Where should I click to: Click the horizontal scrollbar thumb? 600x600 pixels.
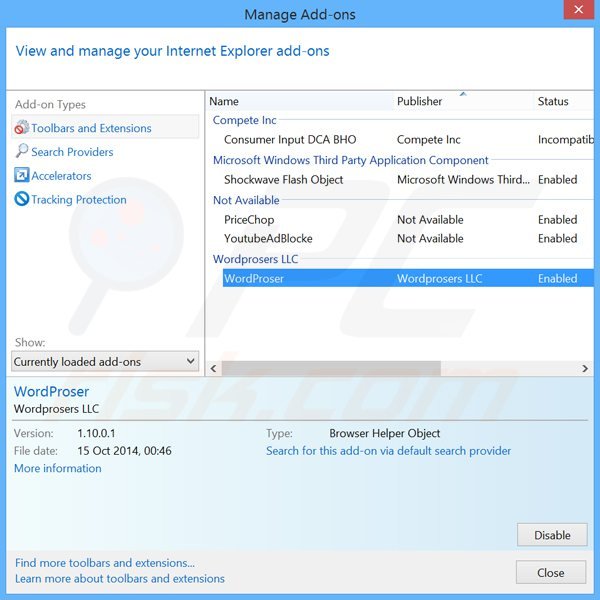(x=331, y=368)
